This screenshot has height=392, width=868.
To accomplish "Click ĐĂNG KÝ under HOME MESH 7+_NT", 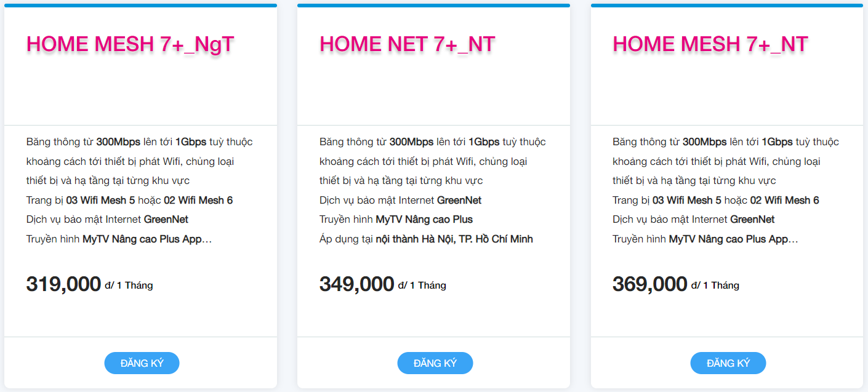I will click(x=728, y=363).
